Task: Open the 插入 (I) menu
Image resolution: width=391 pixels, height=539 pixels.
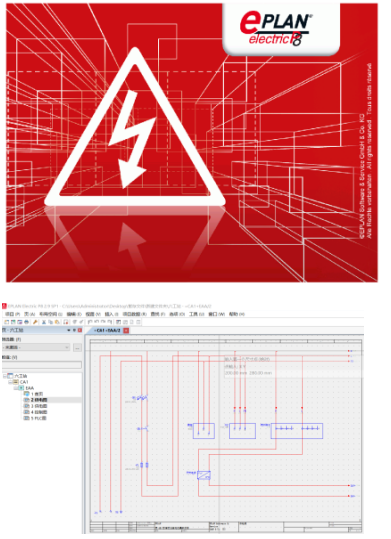Action: 111,314
